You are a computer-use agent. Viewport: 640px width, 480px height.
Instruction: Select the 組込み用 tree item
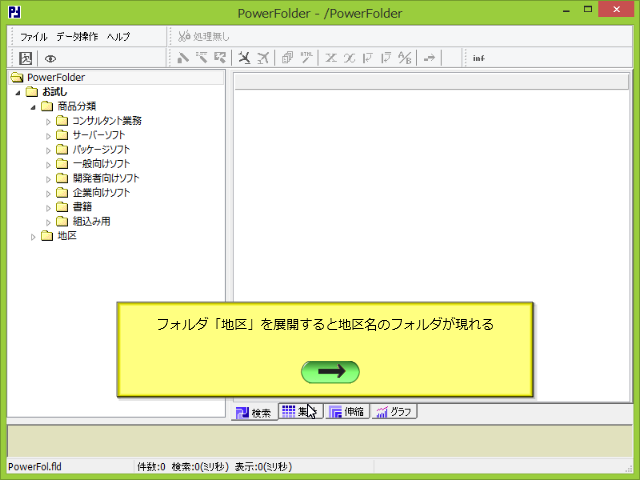click(x=91, y=221)
